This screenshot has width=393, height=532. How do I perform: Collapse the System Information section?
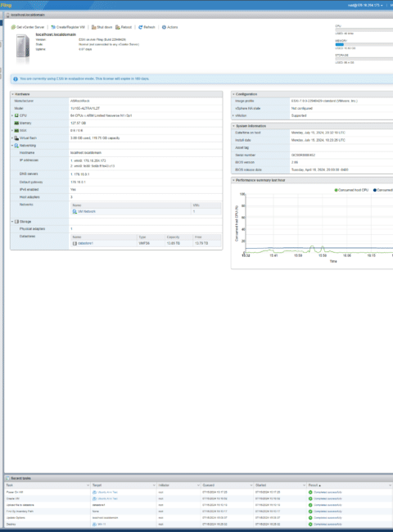point(233,126)
